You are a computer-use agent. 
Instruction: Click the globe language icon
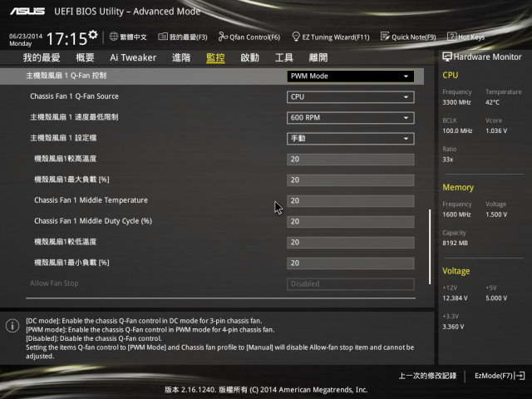click(114, 37)
